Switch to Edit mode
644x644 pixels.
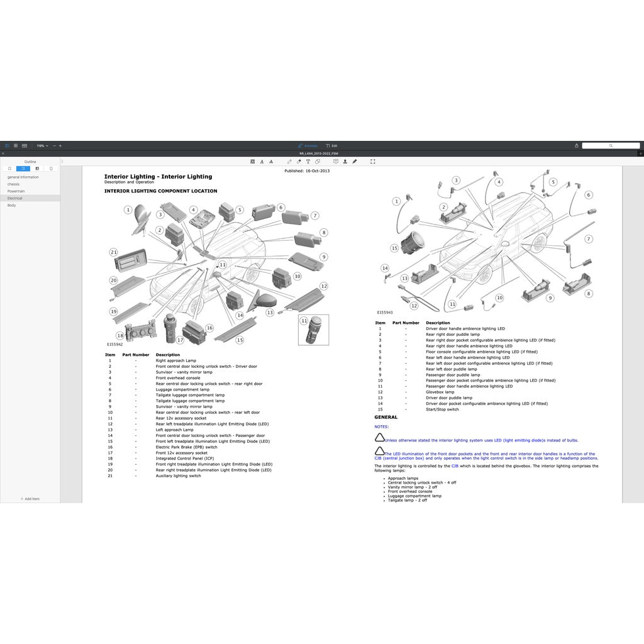(x=331, y=146)
